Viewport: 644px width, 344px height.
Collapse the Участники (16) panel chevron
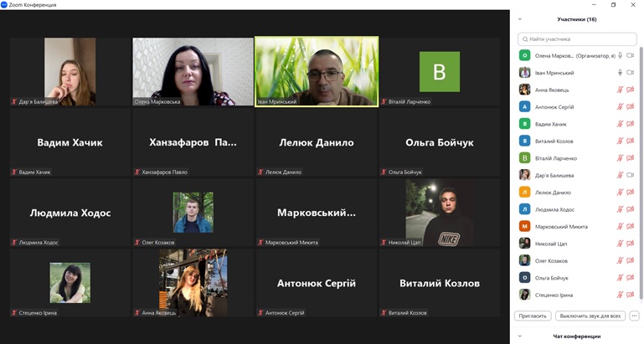520,19
